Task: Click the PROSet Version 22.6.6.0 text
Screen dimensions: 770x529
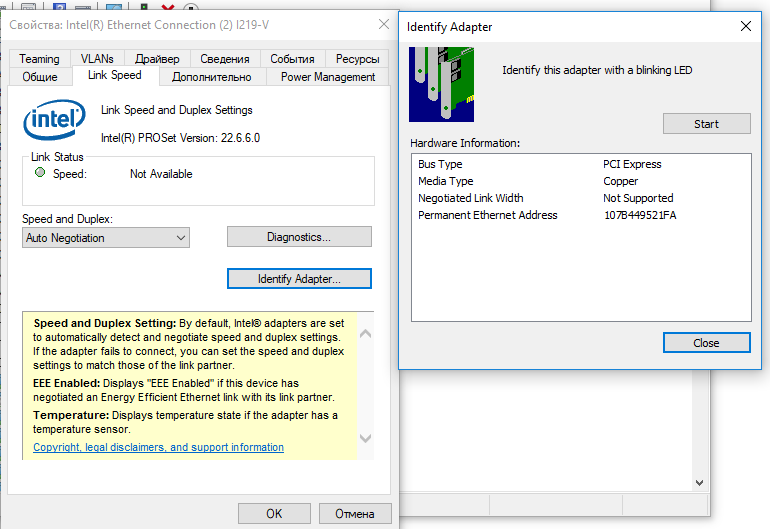Action: click(x=180, y=138)
